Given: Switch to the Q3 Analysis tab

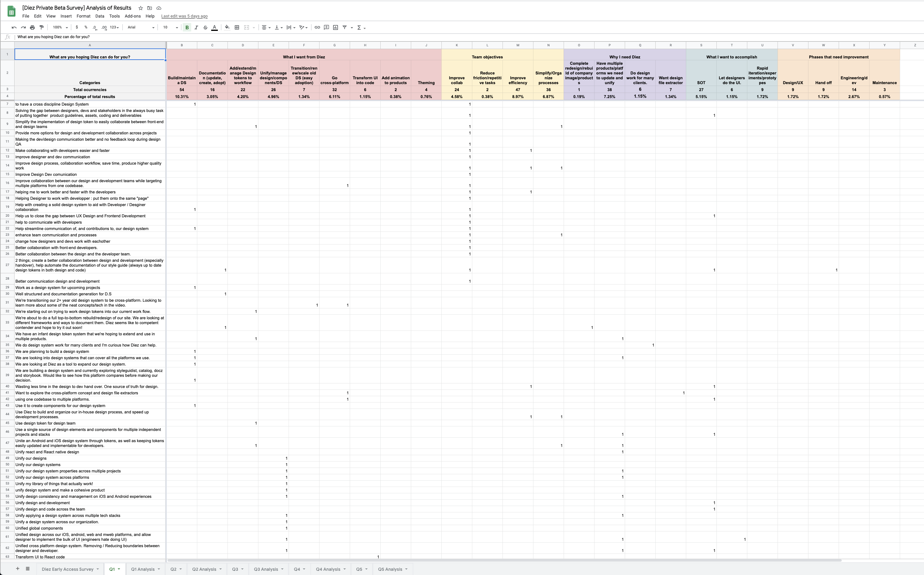Looking at the screenshot, I should click(266, 569).
